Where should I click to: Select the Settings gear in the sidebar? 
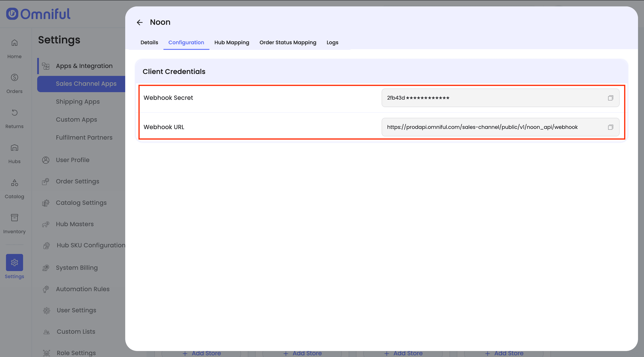click(x=15, y=263)
